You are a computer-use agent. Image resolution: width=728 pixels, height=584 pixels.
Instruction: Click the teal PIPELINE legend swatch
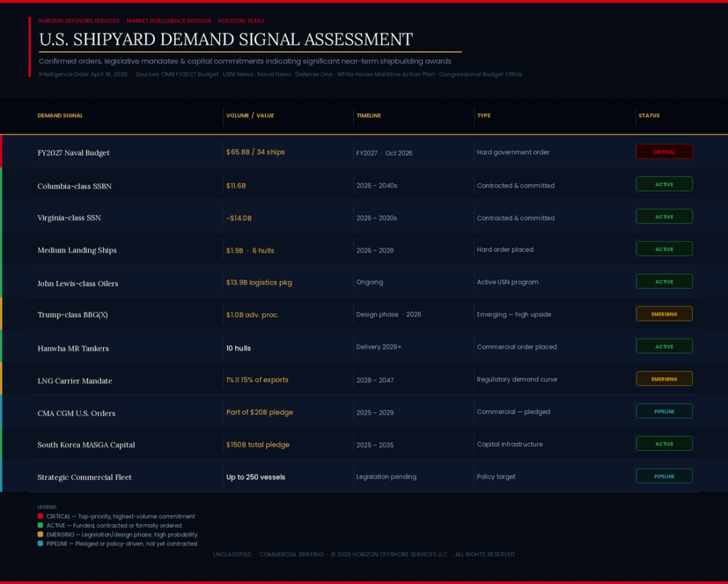pos(40,543)
